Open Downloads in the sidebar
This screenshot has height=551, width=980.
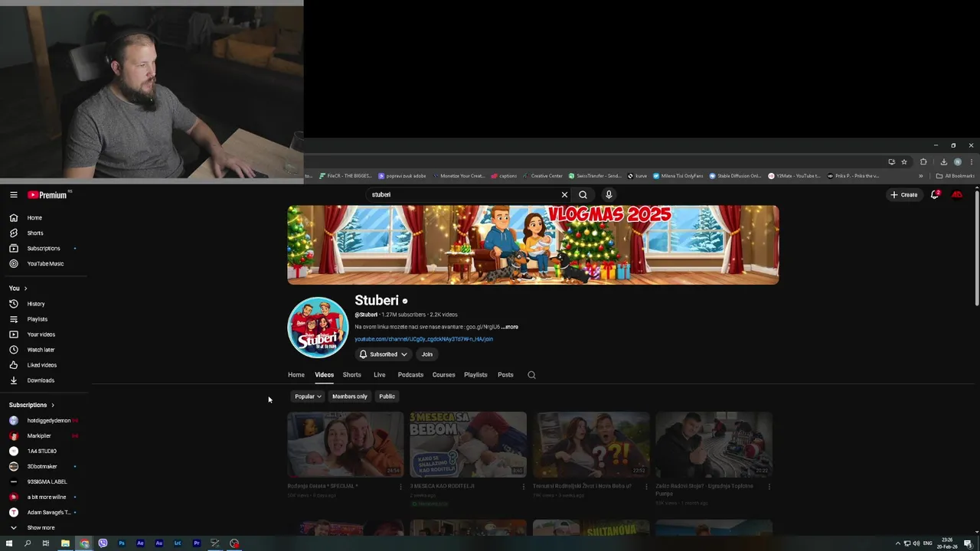tap(40, 380)
